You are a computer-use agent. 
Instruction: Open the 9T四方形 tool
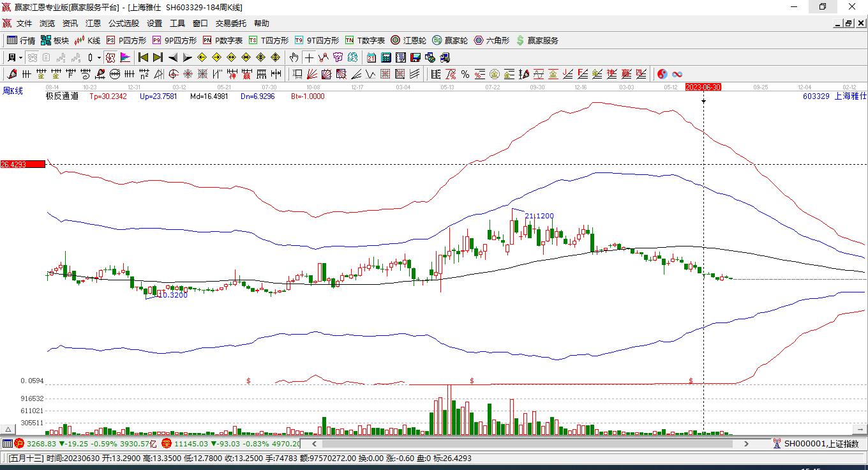(317, 40)
